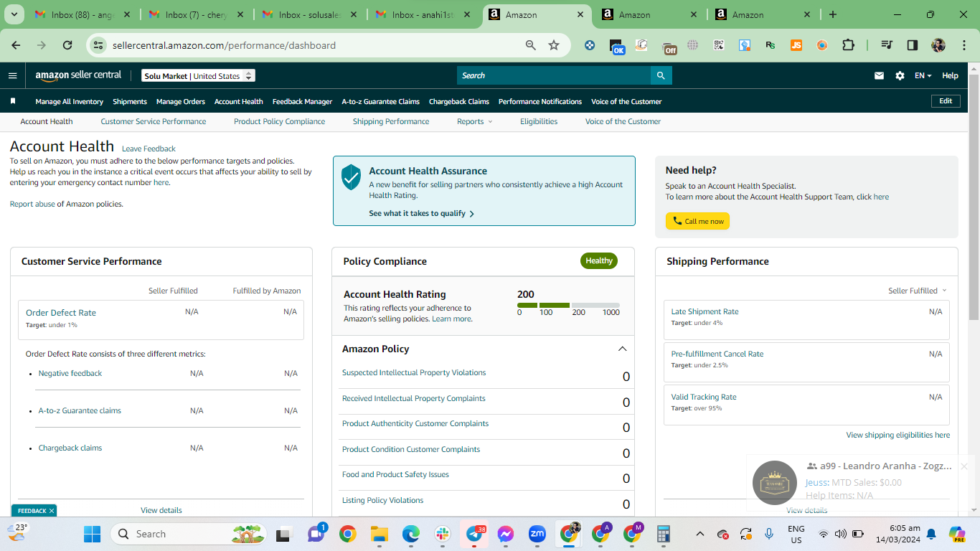The height and width of the screenshot is (551, 980).
Task: Open Messenger from the taskbar
Action: 506,534
